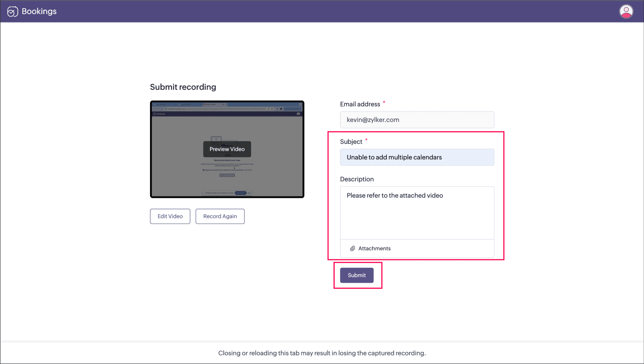Open the user profile avatar
The height and width of the screenshot is (364, 644).
coord(626,12)
